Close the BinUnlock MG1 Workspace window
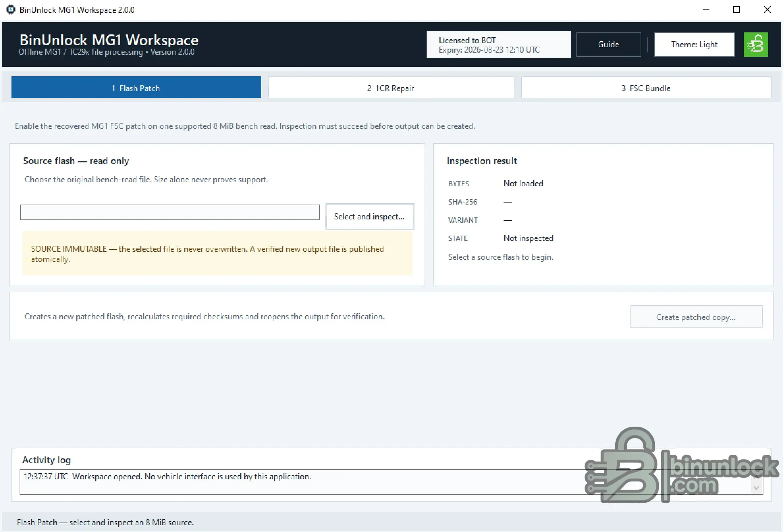This screenshot has height=532, width=783. 767,10
